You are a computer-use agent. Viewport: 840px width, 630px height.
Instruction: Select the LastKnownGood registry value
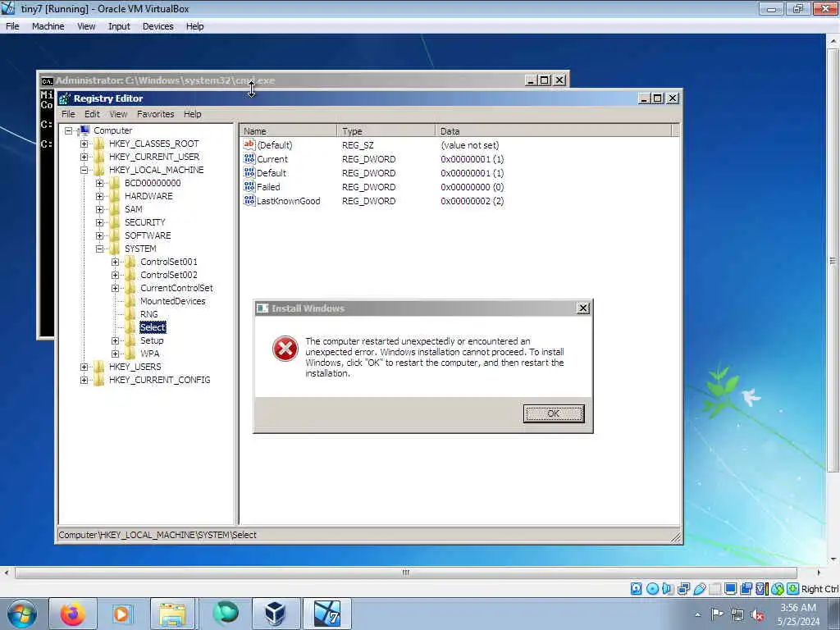pos(288,201)
